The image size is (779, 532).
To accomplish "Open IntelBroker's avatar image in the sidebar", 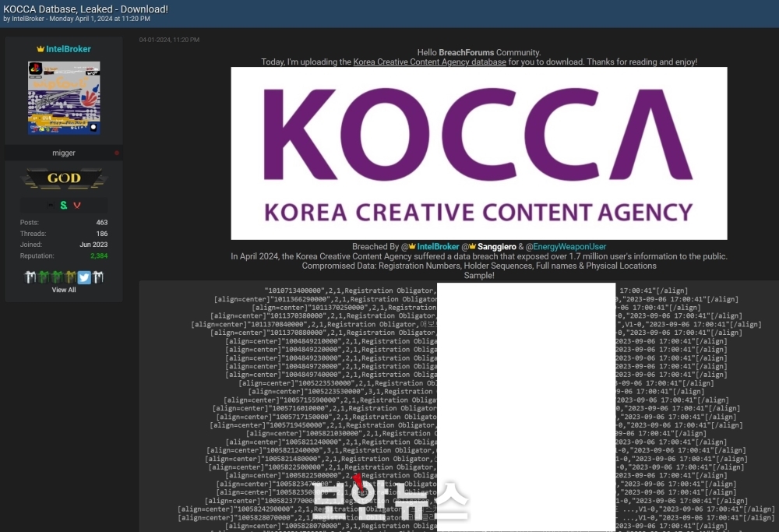I will point(64,98).
